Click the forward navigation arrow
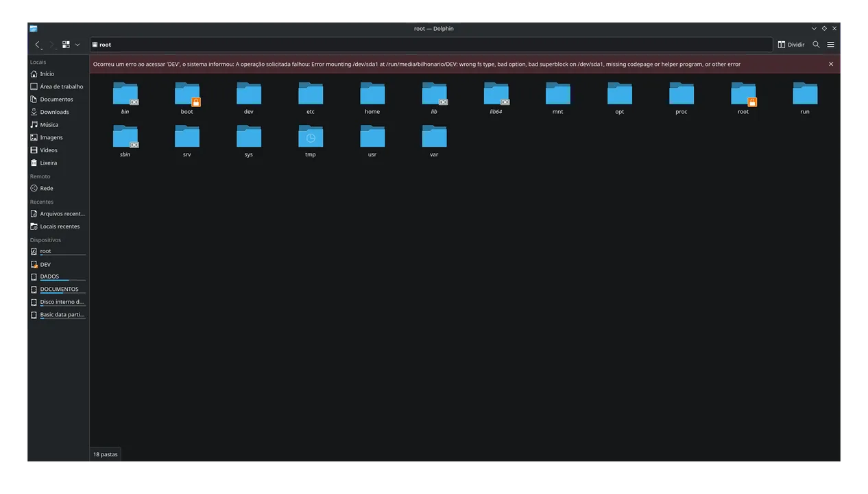This screenshot has width=868, height=494. (51, 45)
